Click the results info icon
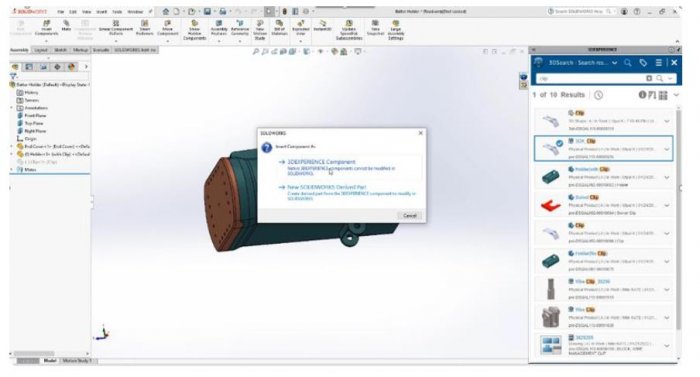This screenshot has height=377, width=700. click(642, 95)
